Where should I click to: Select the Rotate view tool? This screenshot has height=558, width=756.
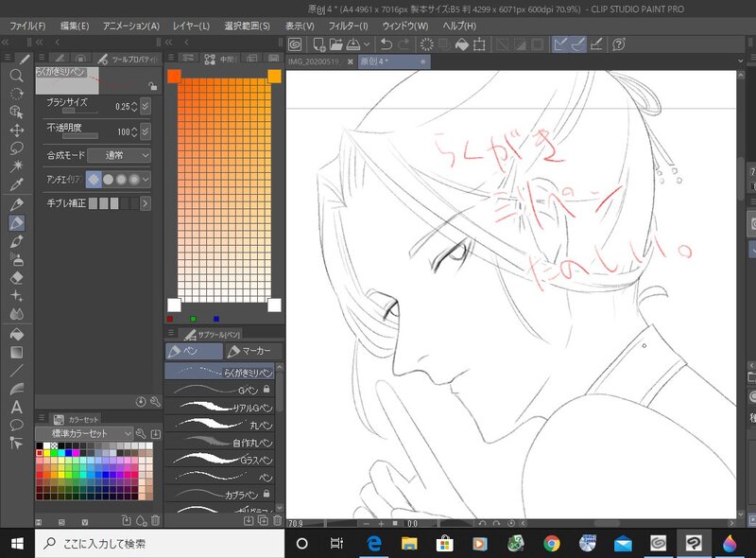pyautogui.click(x=16, y=94)
